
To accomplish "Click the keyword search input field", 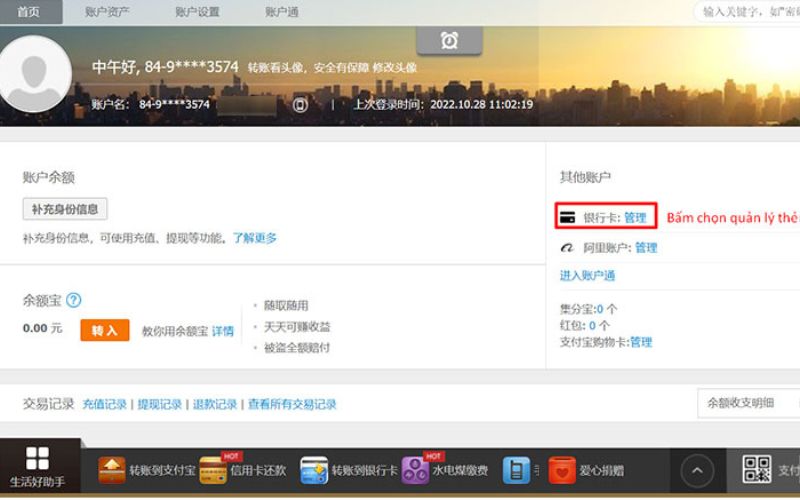I will [747, 11].
